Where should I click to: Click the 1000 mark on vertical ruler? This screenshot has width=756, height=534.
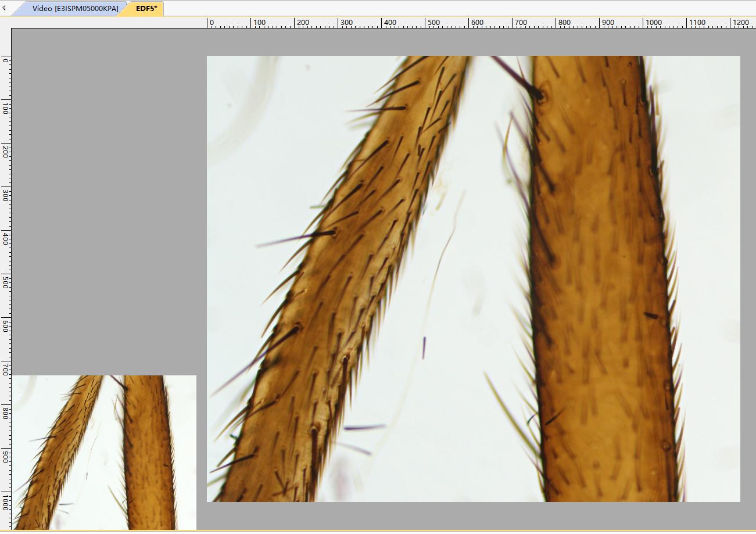[6, 501]
